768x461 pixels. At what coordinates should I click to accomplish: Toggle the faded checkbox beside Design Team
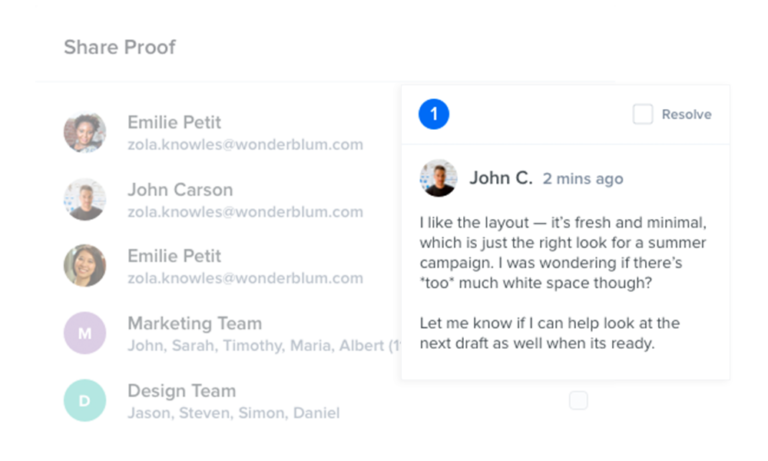[578, 400]
